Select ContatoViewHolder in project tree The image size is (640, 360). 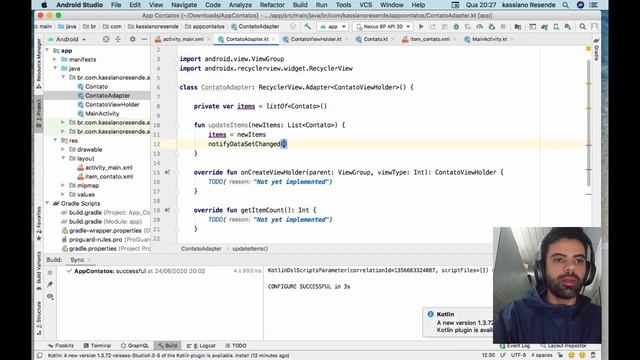point(112,104)
